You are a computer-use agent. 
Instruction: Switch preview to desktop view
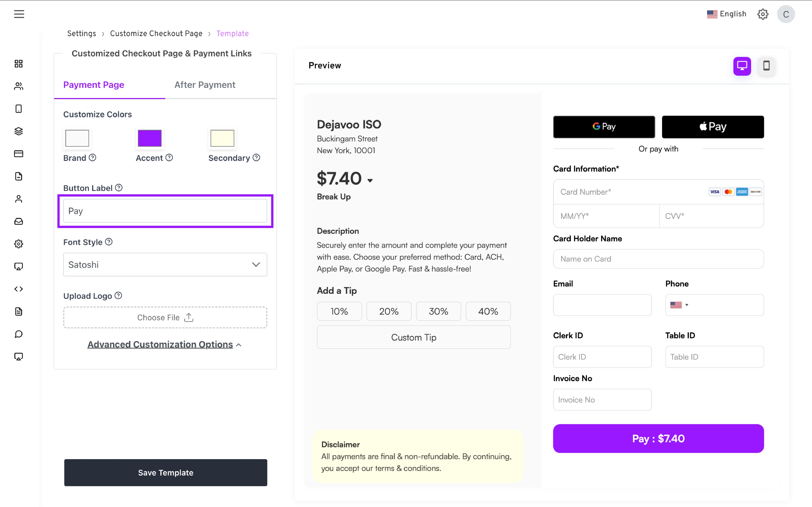742,66
